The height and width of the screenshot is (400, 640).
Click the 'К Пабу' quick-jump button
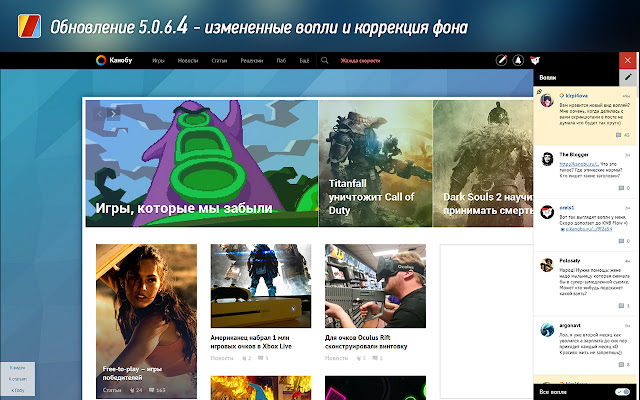pyautogui.click(x=17, y=390)
